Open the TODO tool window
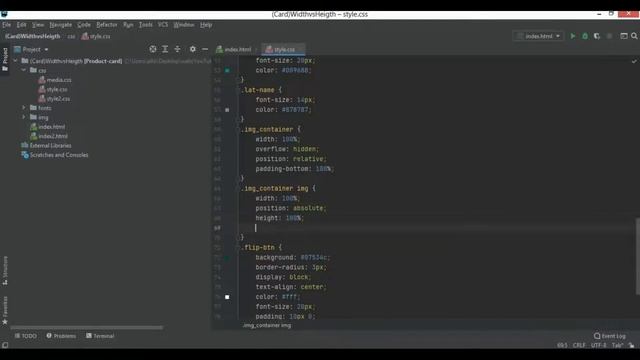This screenshot has width=640, height=360. tap(25, 336)
